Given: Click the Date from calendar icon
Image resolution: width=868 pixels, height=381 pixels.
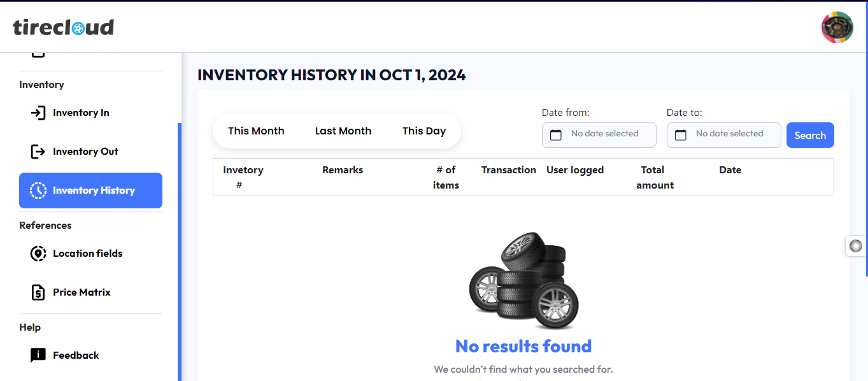Looking at the screenshot, I should click(x=556, y=135).
